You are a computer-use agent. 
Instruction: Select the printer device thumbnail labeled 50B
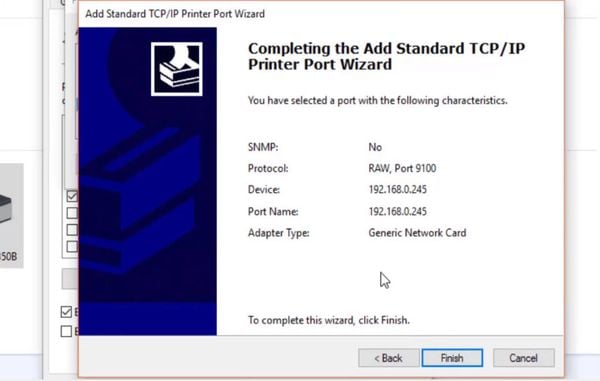[11, 215]
